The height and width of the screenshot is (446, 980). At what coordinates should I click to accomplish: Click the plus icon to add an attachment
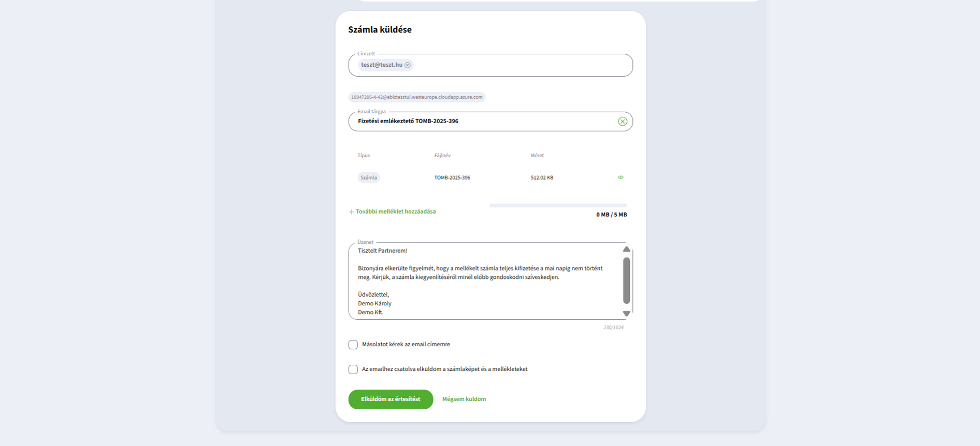[x=351, y=212]
